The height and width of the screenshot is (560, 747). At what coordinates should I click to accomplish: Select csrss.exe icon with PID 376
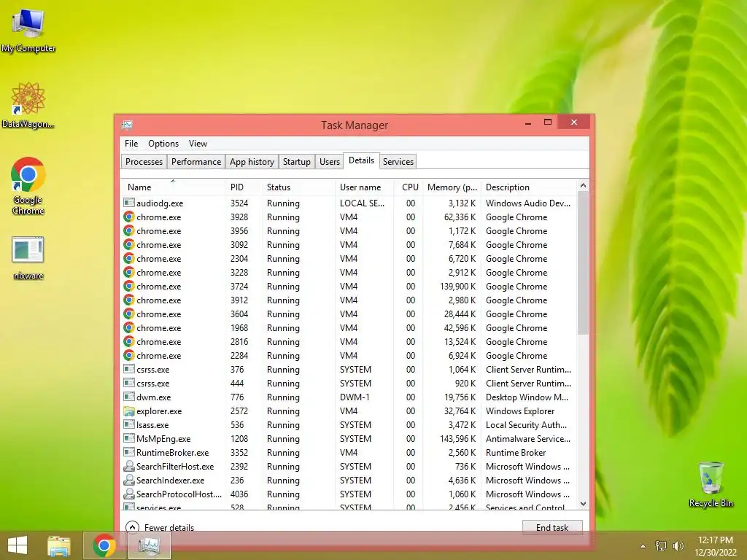tap(128, 369)
